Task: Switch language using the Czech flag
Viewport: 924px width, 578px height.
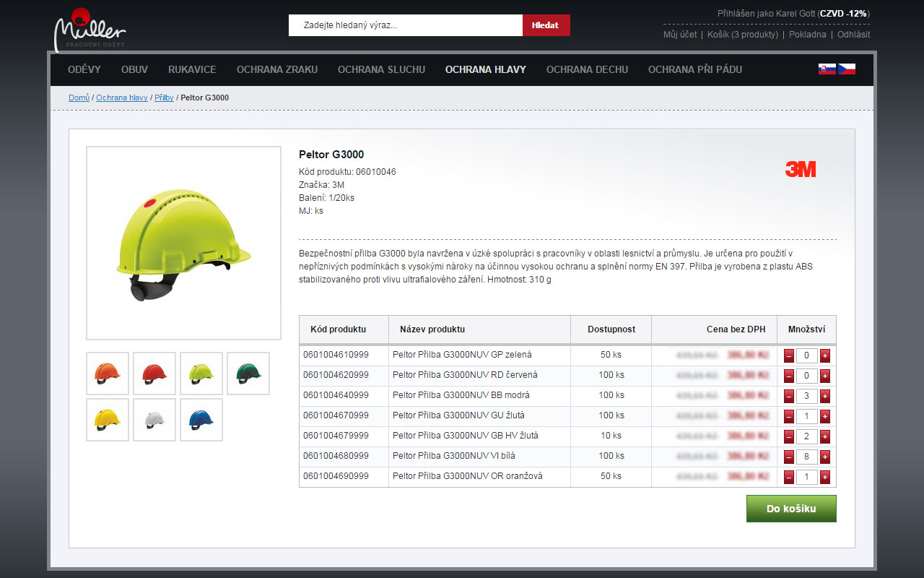Action: tap(847, 69)
